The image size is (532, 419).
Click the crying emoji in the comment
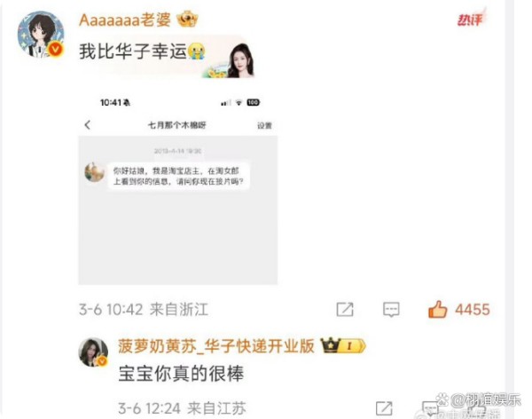(x=197, y=51)
